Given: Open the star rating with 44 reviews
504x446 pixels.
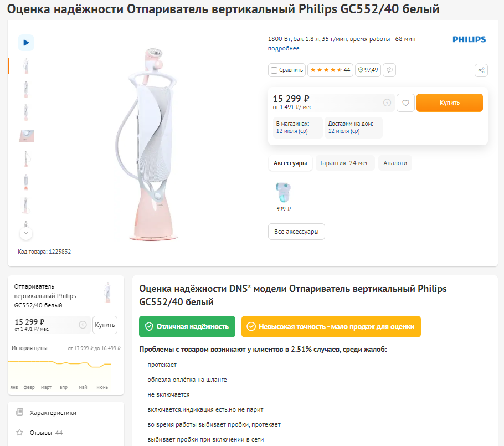Looking at the screenshot, I should point(330,70).
